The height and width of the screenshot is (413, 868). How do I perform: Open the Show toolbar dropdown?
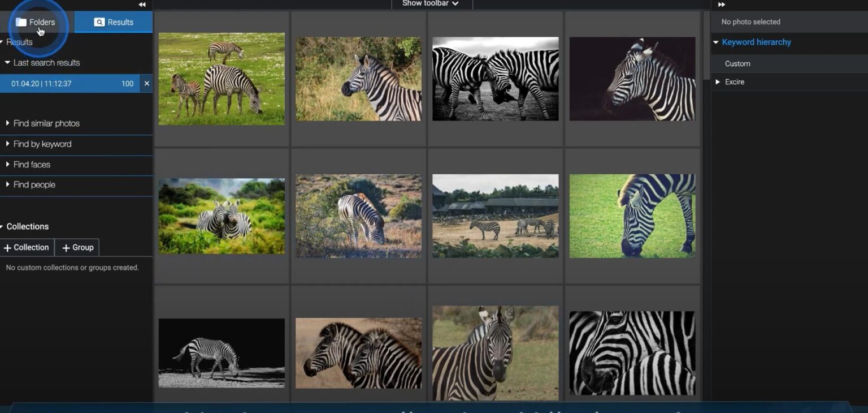(432, 3)
